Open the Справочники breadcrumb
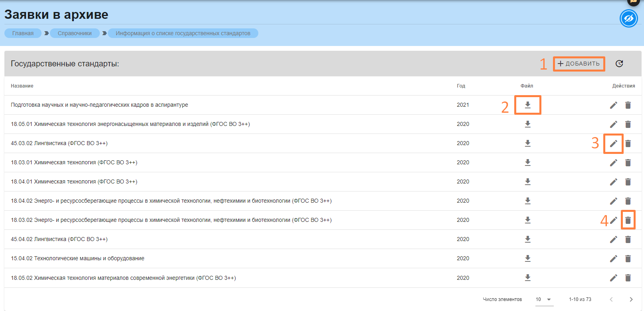The width and height of the screenshot is (644, 311). [75, 33]
